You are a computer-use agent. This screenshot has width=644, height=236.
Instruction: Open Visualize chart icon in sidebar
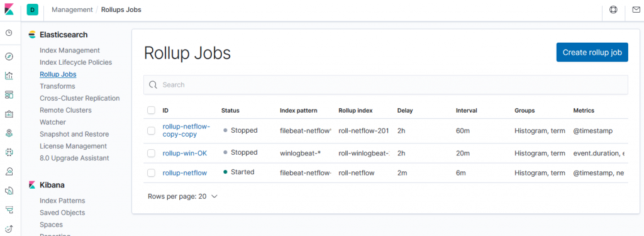tap(9, 76)
